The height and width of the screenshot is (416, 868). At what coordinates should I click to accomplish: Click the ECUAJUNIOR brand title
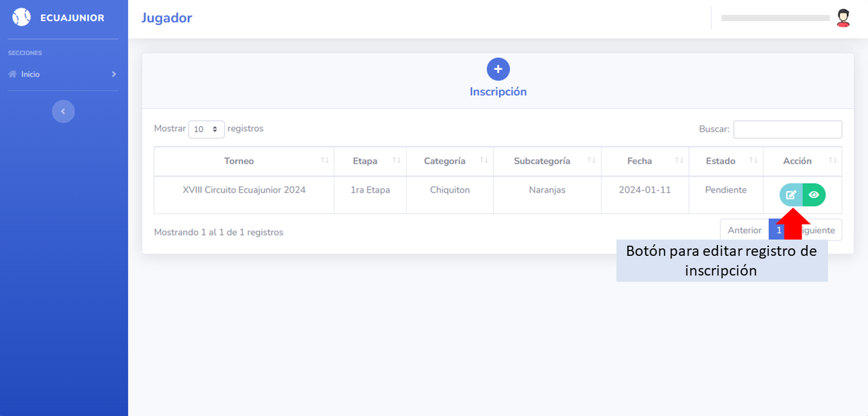[x=72, y=18]
